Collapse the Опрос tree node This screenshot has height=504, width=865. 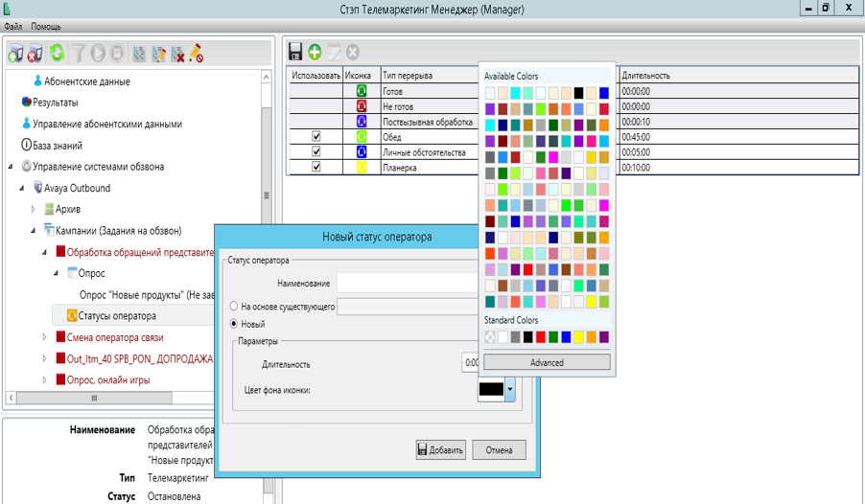[56, 273]
